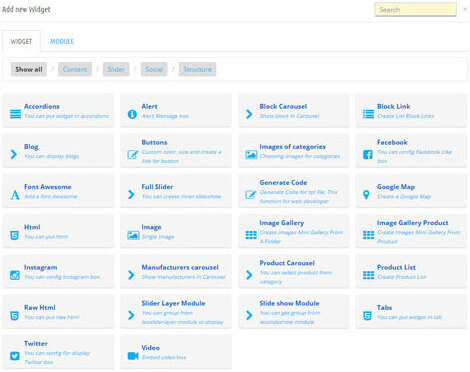Click the Font Awesome letter A icon
Image resolution: width=470 pixels, height=372 pixels.
pyautogui.click(x=15, y=195)
